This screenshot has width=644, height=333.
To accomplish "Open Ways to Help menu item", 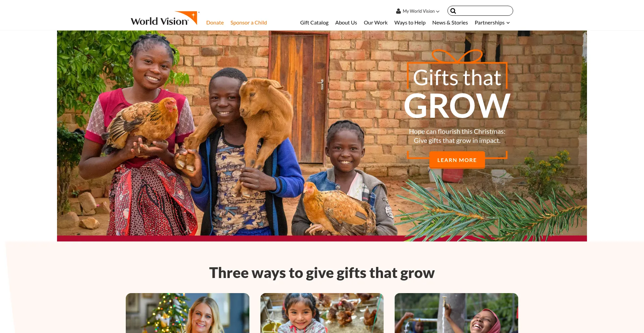I will click(410, 22).
